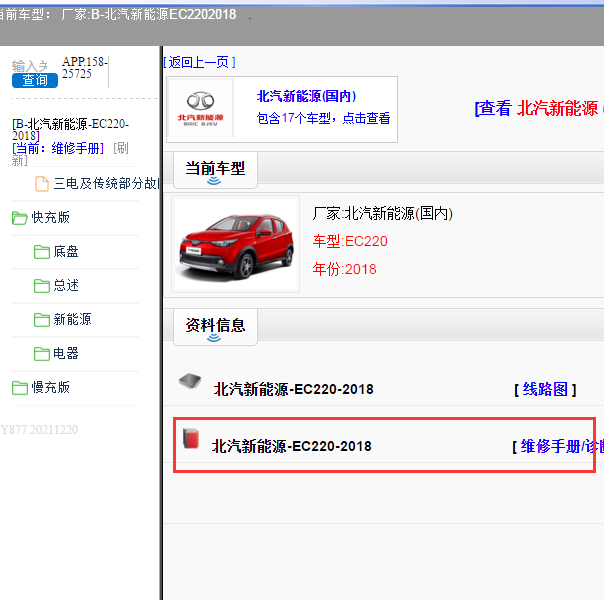
Task: Click the red EC220 car thumbnail
Action: pos(235,244)
